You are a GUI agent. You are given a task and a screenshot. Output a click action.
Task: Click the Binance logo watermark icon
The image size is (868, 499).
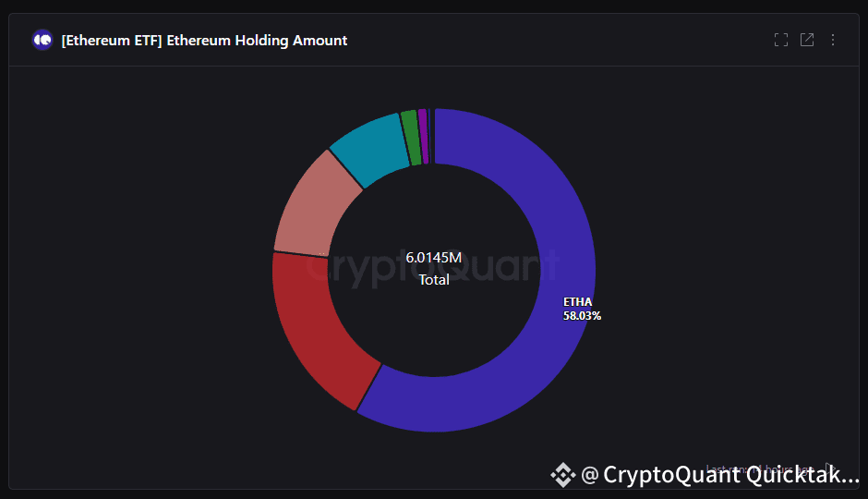(x=562, y=475)
